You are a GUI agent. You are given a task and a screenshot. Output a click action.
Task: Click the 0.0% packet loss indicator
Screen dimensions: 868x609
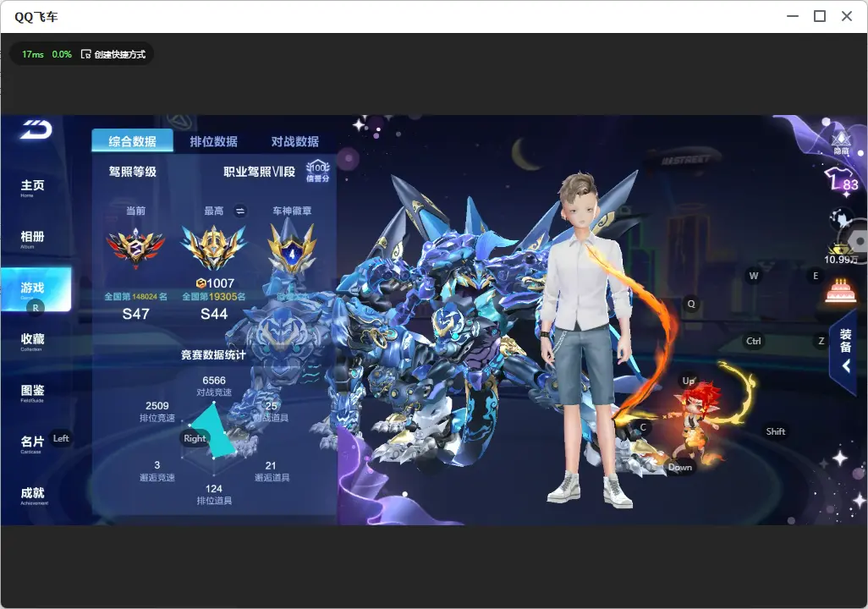point(62,54)
